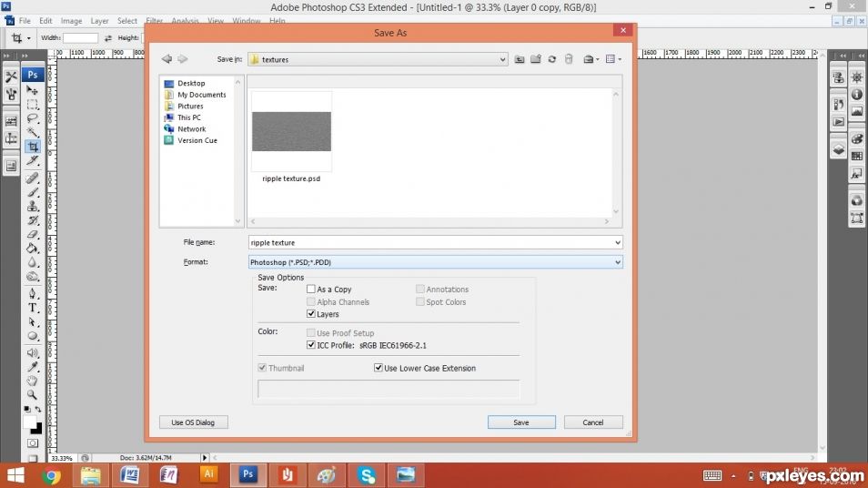This screenshot has width=868, height=488.
Task: Open the status bar document info arrow
Action: [x=205, y=458]
